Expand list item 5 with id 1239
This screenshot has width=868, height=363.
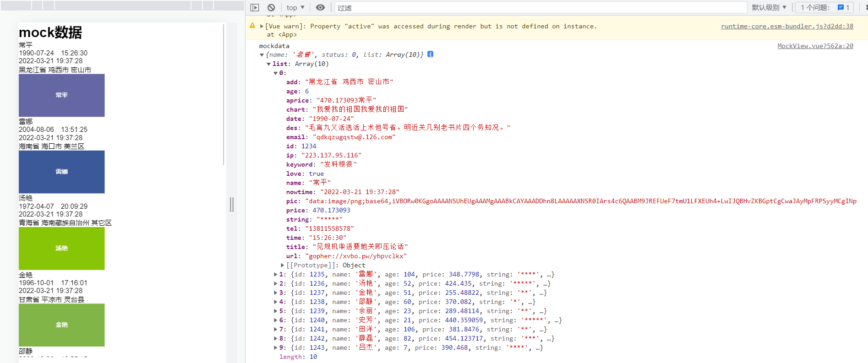point(275,311)
